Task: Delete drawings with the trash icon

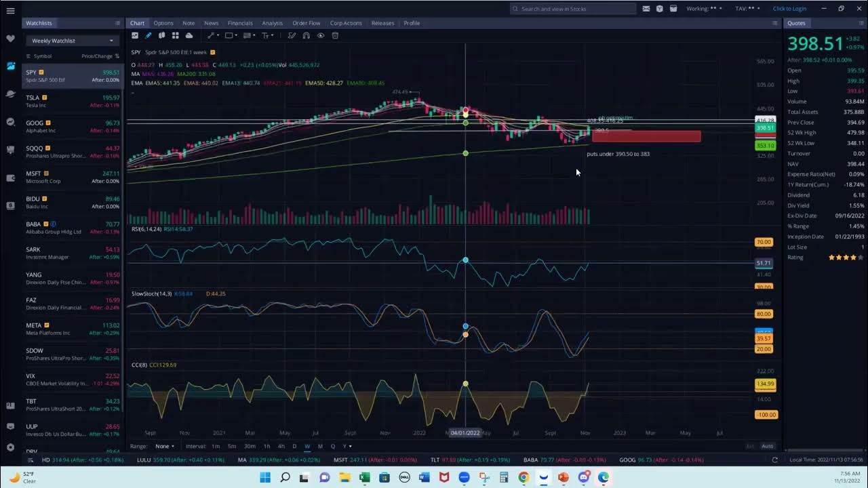Action: [x=335, y=35]
